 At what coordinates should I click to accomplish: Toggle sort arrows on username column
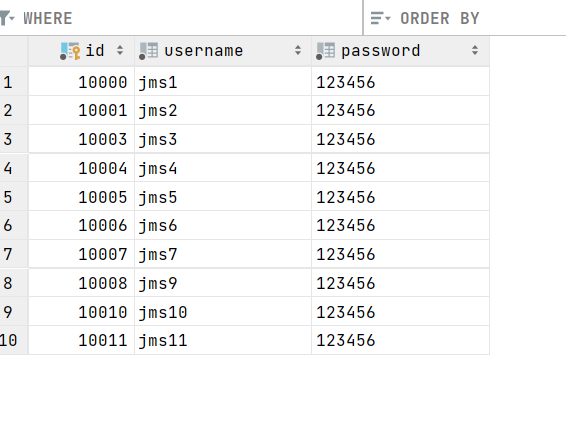(x=298, y=50)
